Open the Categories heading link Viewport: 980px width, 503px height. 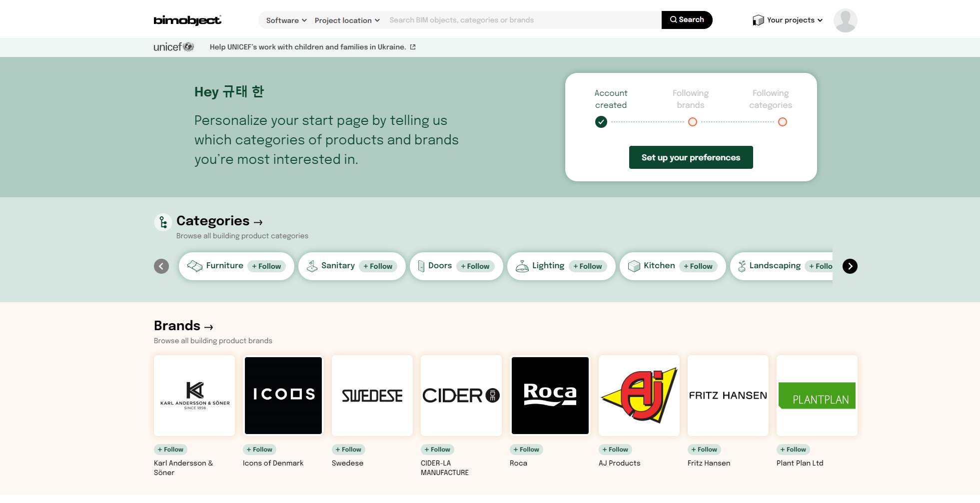click(x=219, y=221)
